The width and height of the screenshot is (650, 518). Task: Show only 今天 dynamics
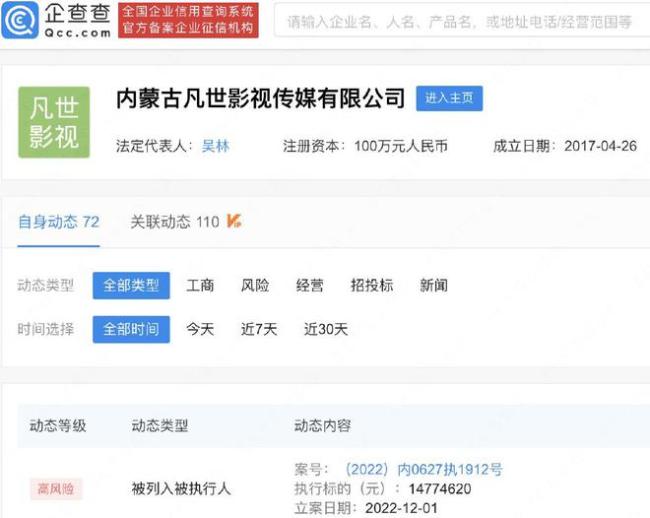(x=200, y=329)
